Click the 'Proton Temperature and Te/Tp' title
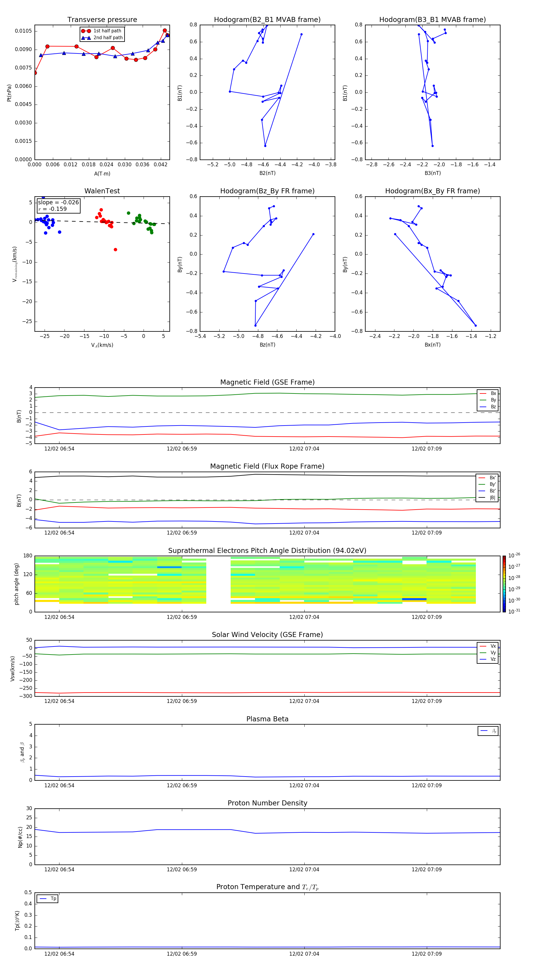Image resolution: width=535 pixels, height=980 pixels. 267,887
